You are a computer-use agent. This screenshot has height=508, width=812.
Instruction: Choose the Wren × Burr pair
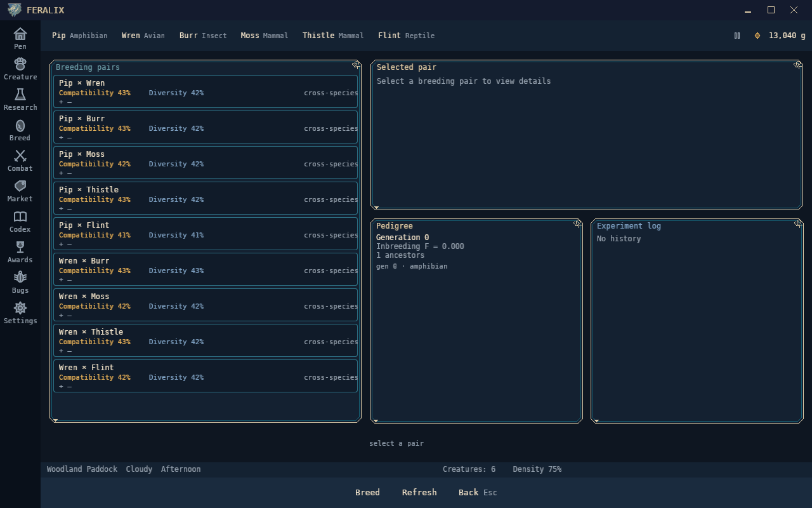tap(206, 270)
